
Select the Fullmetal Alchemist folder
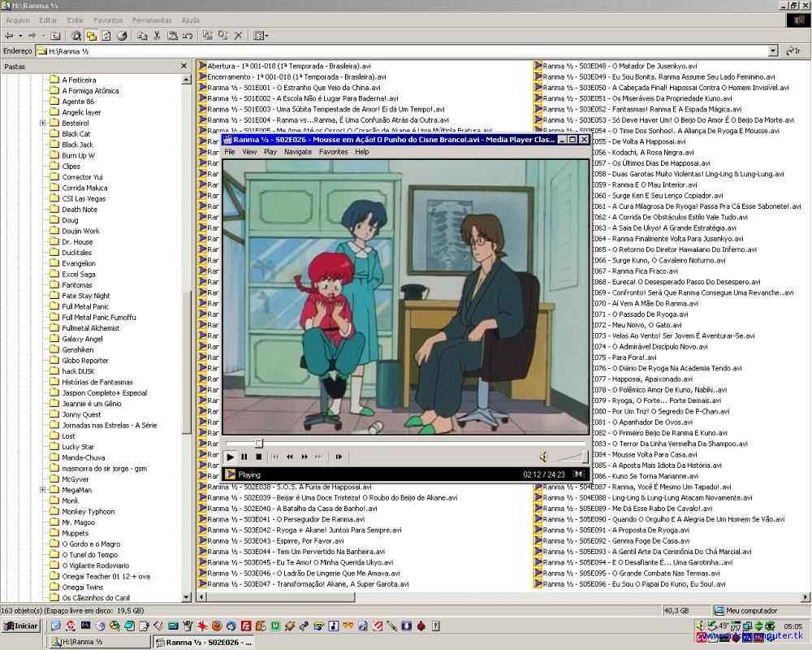pyautogui.click(x=91, y=328)
